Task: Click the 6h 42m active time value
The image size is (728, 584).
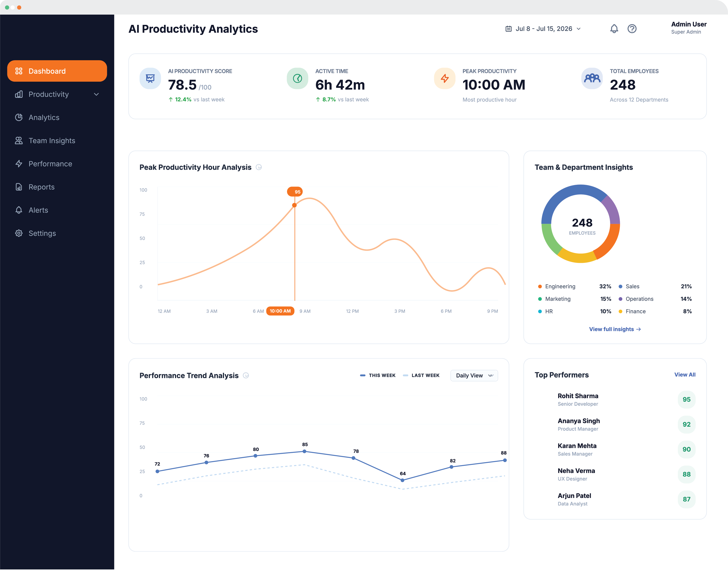Action: [x=340, y=85]
